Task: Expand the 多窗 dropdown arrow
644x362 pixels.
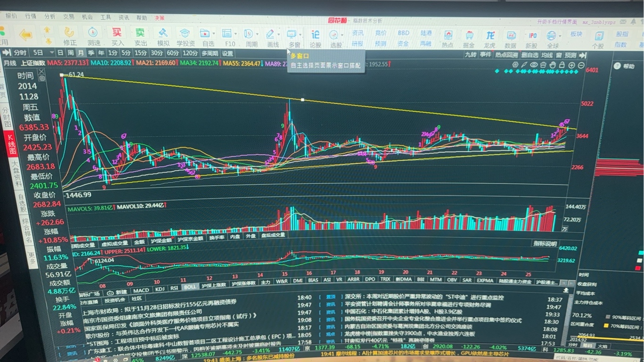Action: [x=301, y=34]
